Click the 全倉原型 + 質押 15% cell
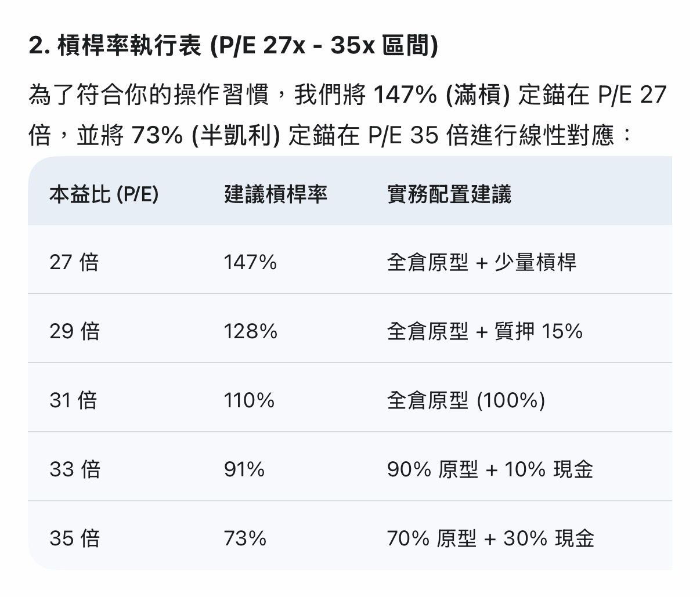 pyautogui.click(x=485, y=332)
